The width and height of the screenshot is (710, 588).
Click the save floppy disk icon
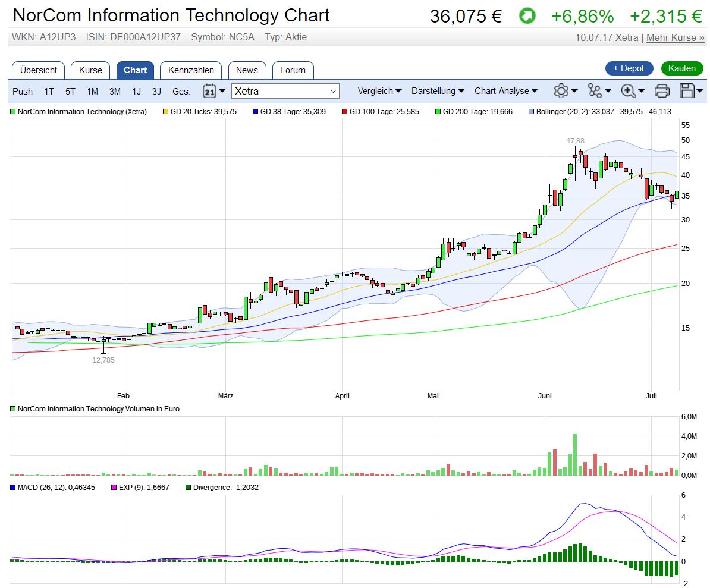click(687, 91)
